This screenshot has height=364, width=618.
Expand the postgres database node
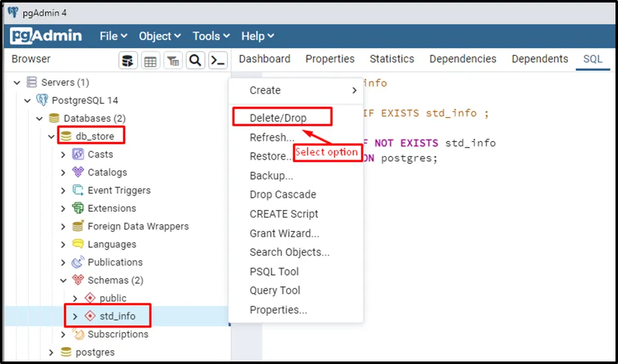(x=51, y=353)
